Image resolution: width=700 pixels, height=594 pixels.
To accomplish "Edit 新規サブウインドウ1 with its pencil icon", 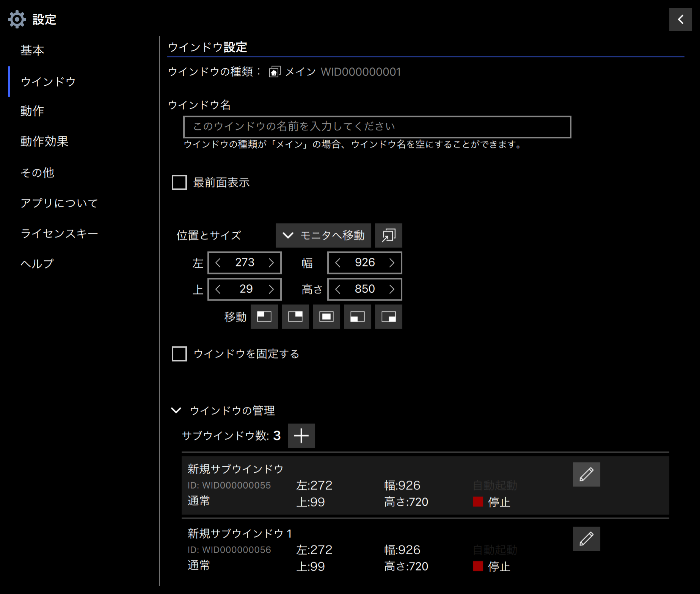I will [x=586, y=539].
